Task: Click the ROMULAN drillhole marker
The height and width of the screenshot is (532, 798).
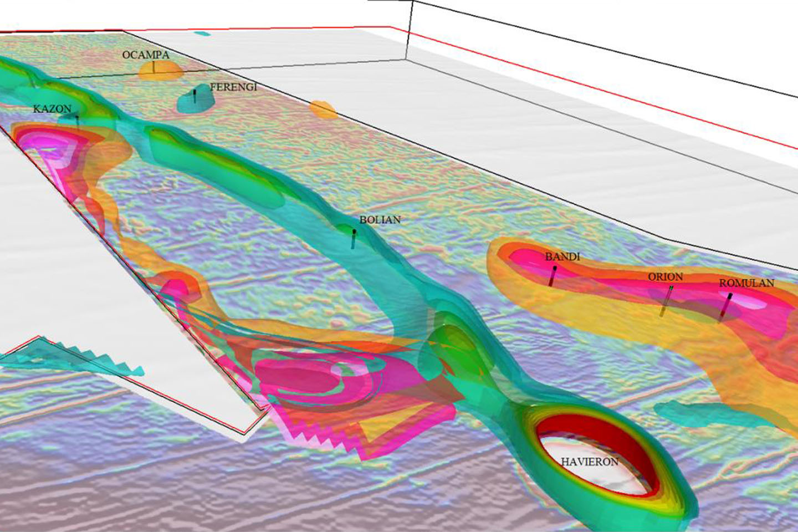Action: (726, 305)
